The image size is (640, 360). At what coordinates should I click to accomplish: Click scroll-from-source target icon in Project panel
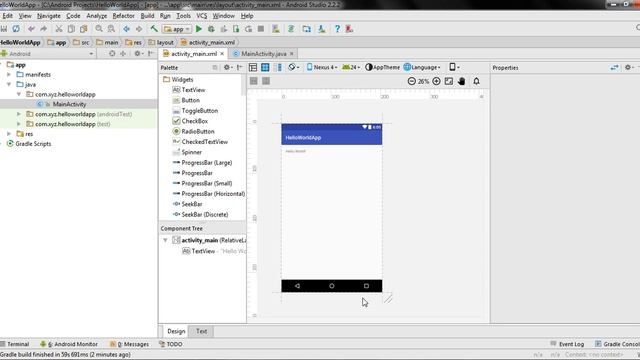click(x=112, y=53)
